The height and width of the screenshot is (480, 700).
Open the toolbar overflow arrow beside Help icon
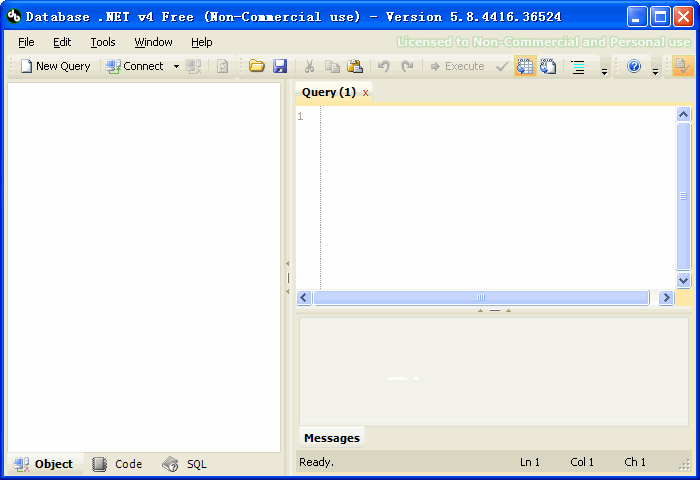point(655,69)
